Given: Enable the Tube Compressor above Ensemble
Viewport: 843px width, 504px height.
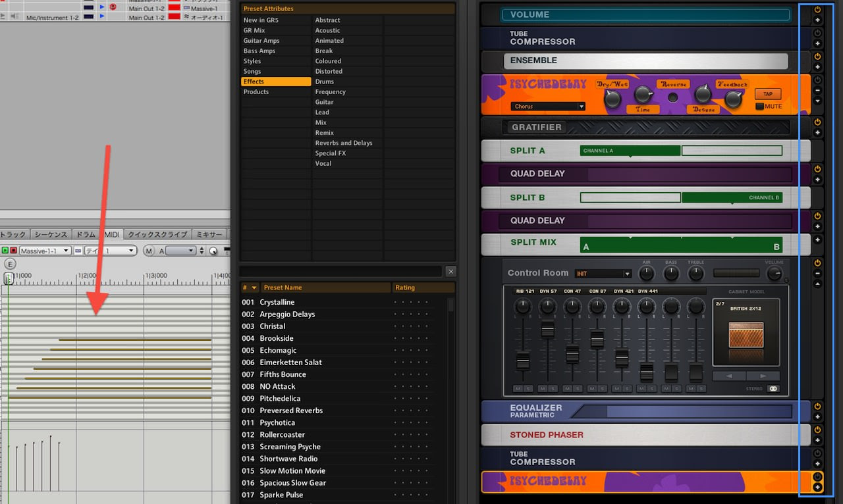Looking at the screenshot, I should [817, 33].
